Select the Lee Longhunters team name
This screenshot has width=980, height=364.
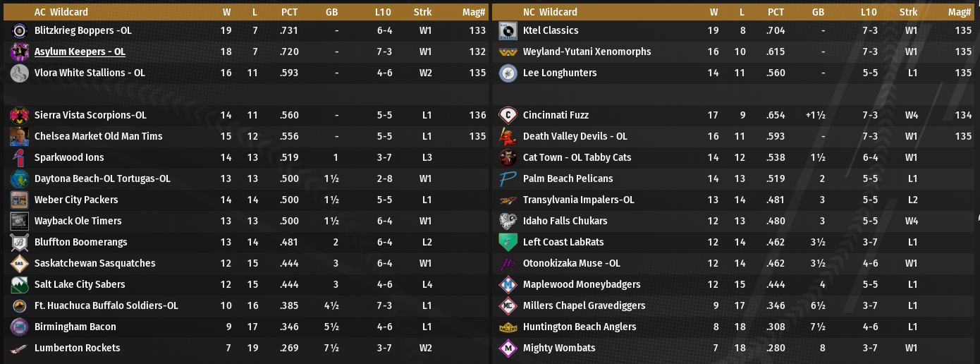tap(559, 73)
